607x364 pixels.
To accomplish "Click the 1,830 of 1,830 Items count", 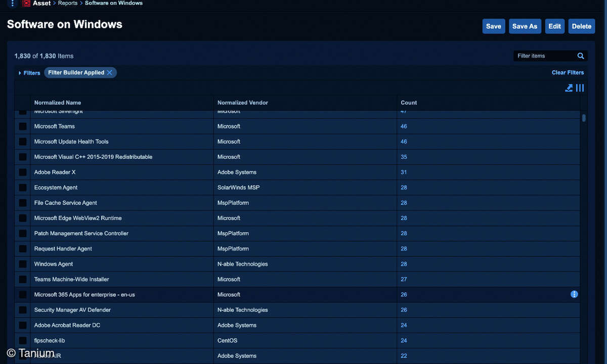I will 44,56.
